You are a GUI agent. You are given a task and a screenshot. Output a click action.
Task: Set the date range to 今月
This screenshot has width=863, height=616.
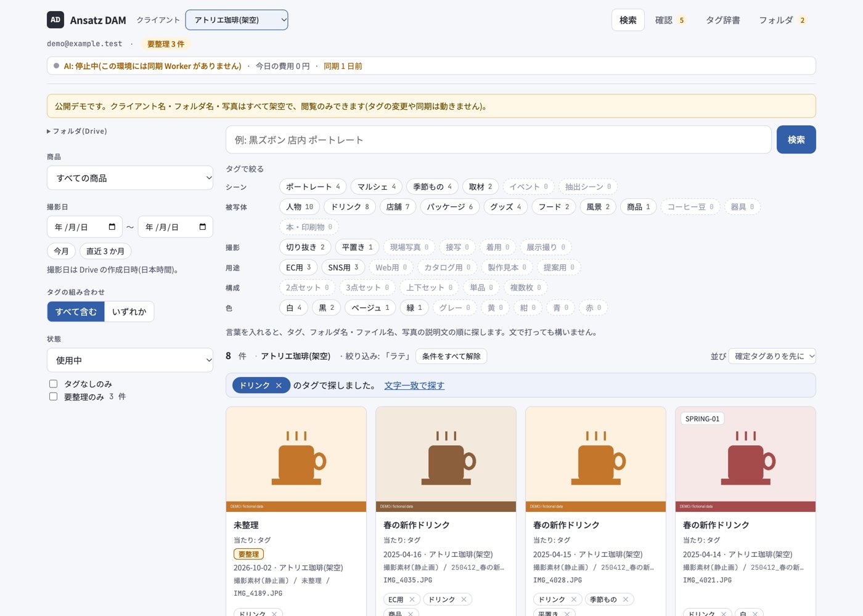pyautogui.click(x=61, y=251)
